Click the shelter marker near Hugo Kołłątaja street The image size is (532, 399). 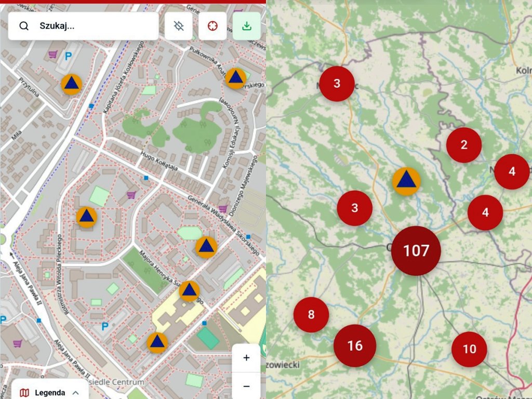(87, 216)
